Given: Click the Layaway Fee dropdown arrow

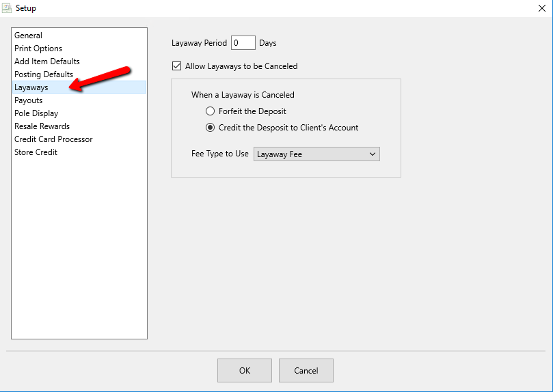Looking at the screenshot, I should [x=373, y=154].
